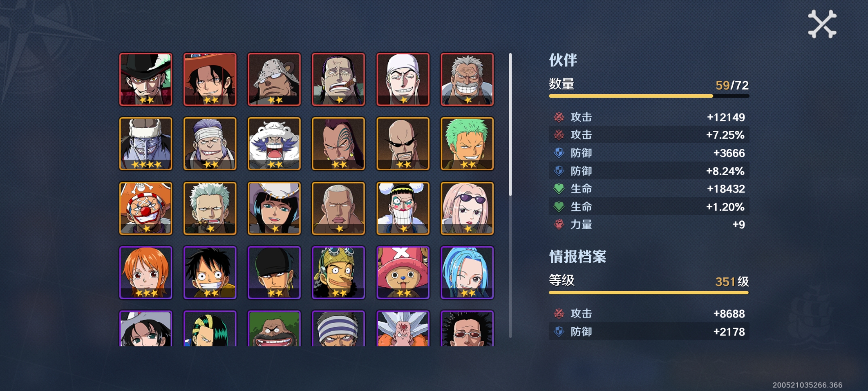The image size is (868, 391).
Task: Select the smiling Luffy portrait
Action: point(210,273)
